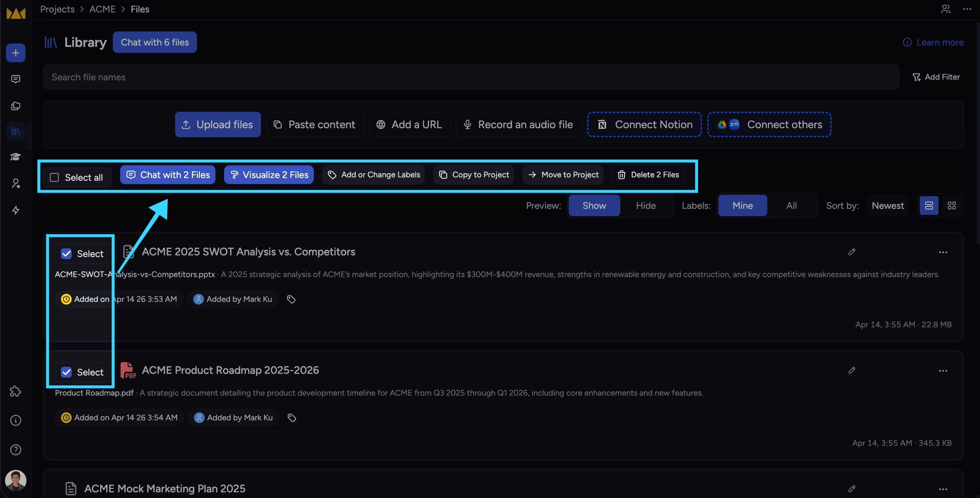
Task: Switch to list view layout
Action: (x=929, y=206)
